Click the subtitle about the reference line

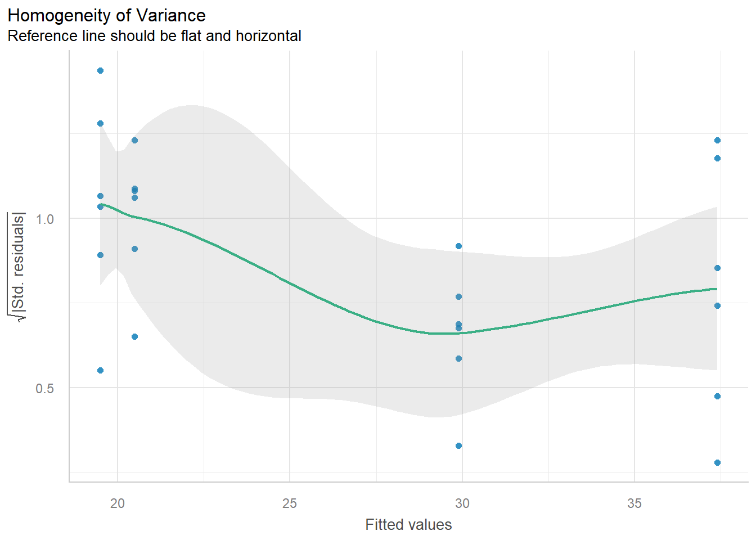[x=154, y=36]
